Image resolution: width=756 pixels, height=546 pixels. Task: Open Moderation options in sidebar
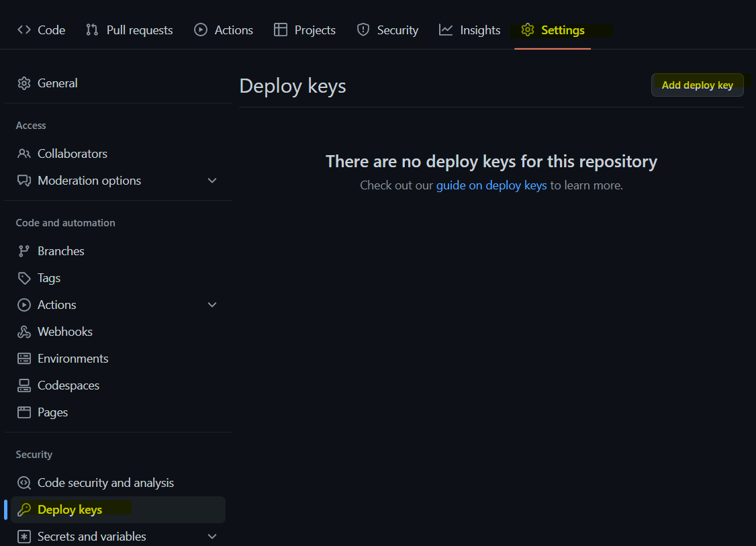point(118,181)
